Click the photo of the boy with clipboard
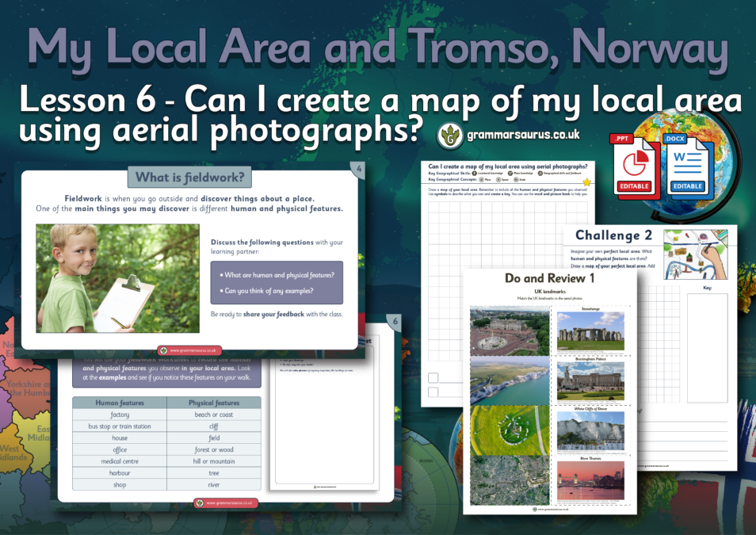This screenshot has width=756, height=535. click(x=117, y=278)
